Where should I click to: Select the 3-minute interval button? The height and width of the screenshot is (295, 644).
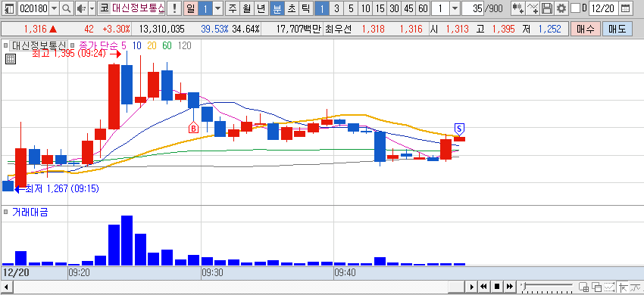click(x=337, y=8)
